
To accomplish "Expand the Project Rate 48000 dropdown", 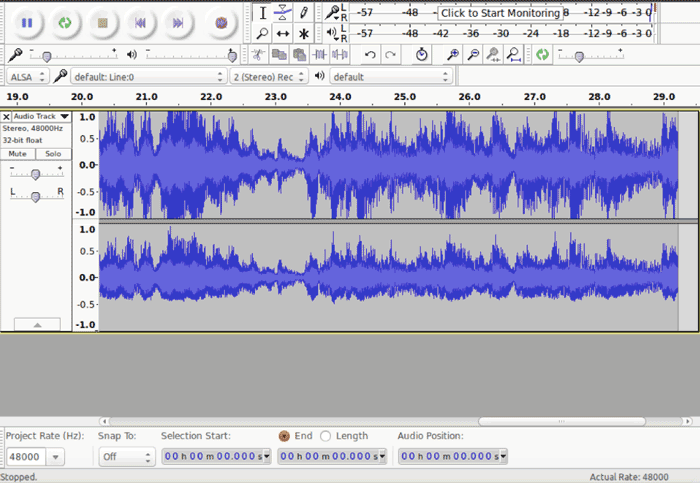I will click(54, 457).
